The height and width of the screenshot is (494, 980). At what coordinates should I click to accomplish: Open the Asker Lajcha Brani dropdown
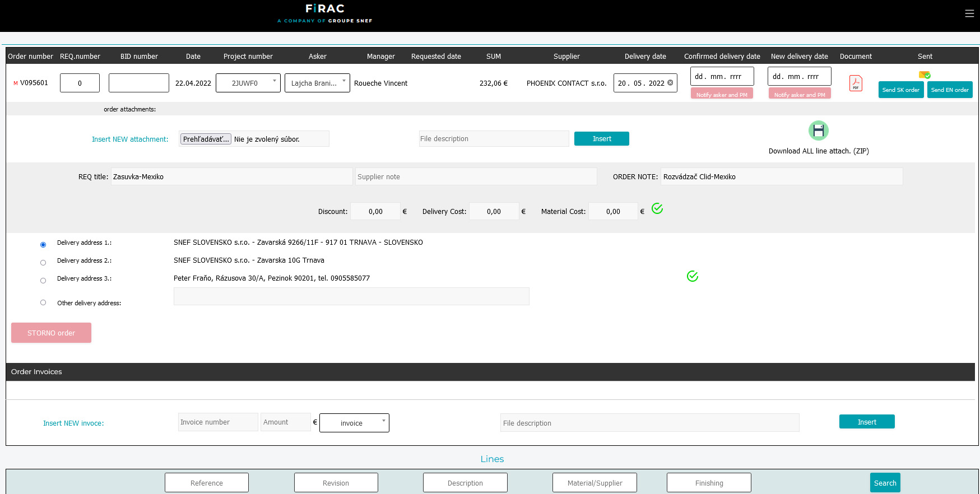pyautogui.click(x=317, y=83)
